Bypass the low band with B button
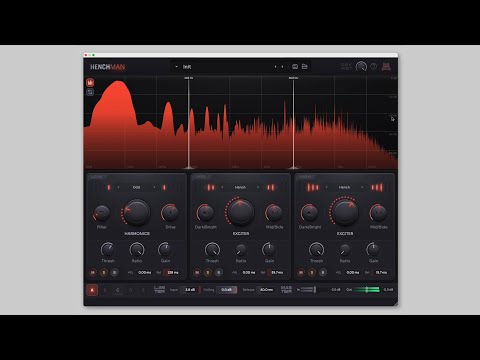Screen dimensions: 480x360 [114, 272]
